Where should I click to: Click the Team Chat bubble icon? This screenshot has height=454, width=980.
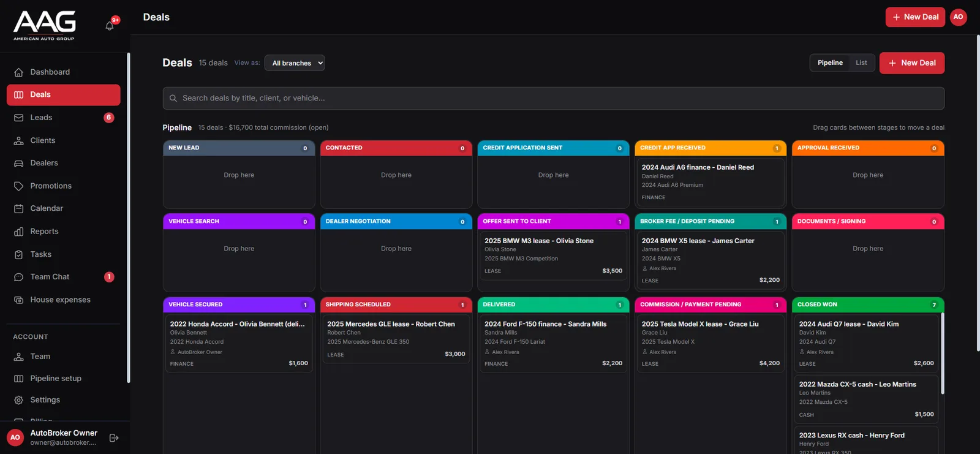18,277
